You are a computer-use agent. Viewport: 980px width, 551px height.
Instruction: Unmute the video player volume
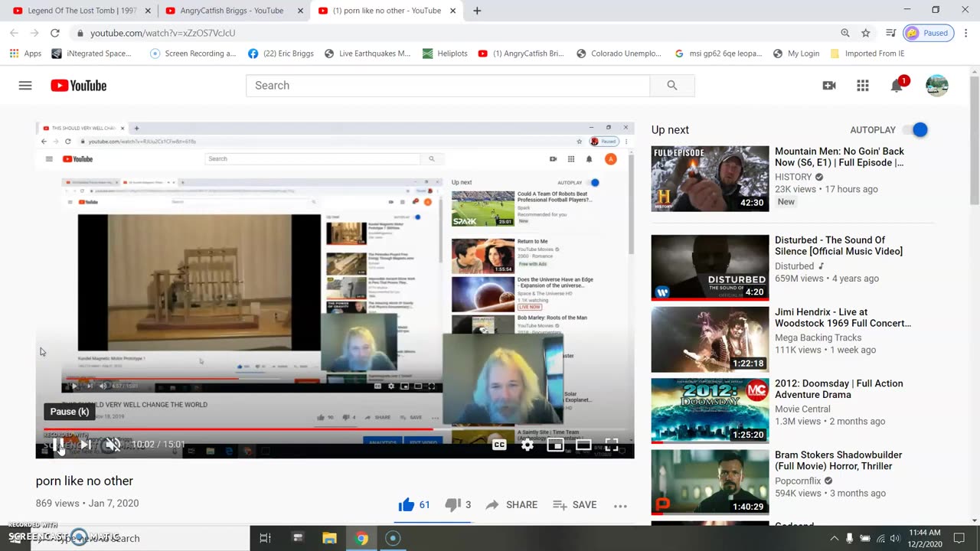coord(113,445)
